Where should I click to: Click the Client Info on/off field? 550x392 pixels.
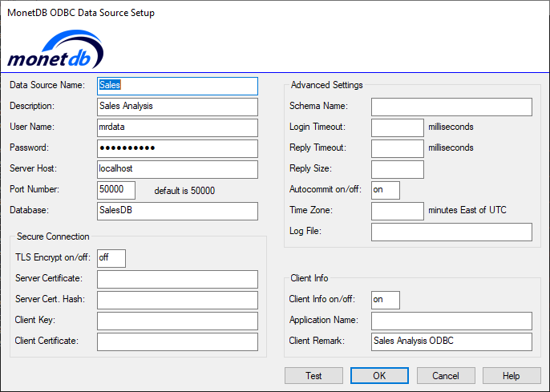386,300
